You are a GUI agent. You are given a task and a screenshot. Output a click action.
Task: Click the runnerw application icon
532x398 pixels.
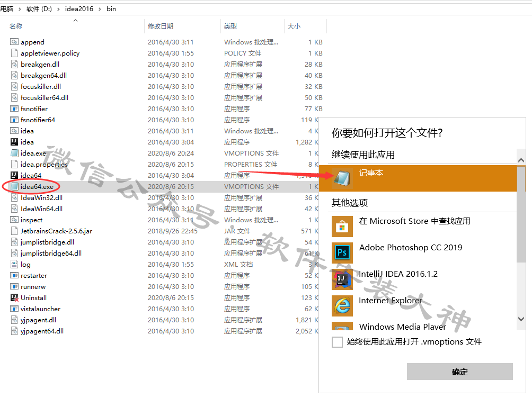point(14,287)
